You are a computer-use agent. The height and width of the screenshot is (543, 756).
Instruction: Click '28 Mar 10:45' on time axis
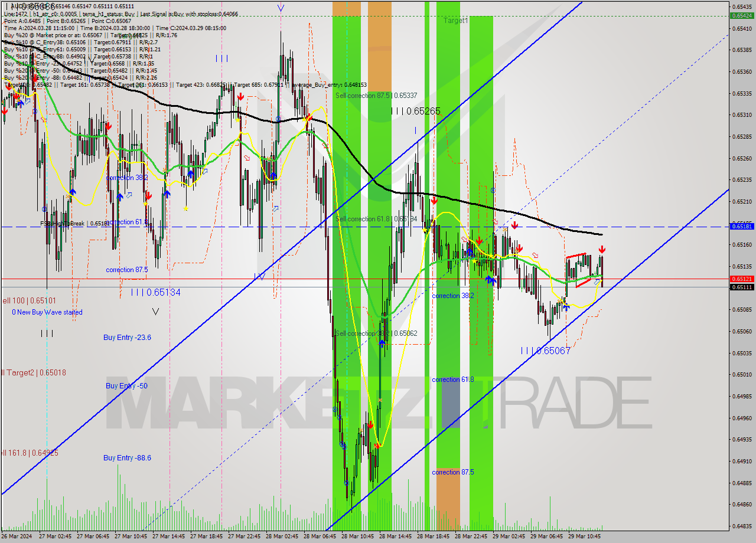[x=357, y=537]
